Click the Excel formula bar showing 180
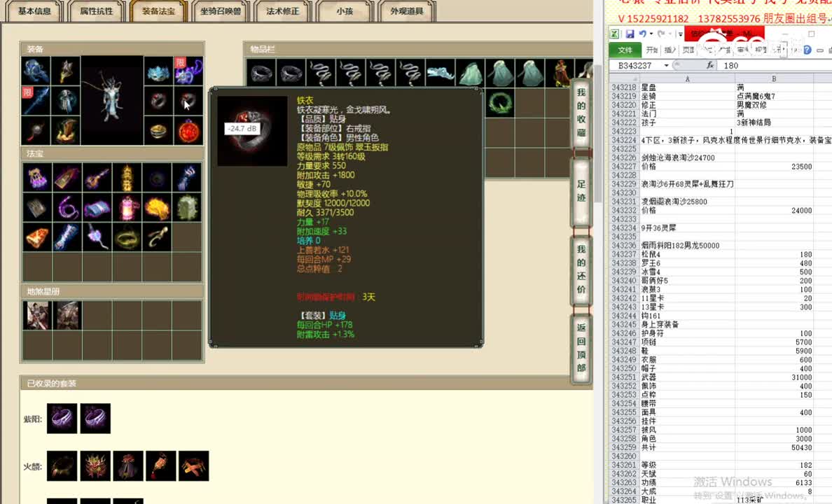 point(774,65)
